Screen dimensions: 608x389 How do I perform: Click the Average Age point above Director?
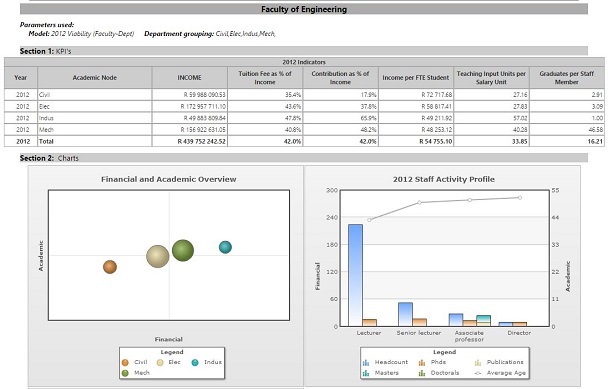click(x=520, y=198)
